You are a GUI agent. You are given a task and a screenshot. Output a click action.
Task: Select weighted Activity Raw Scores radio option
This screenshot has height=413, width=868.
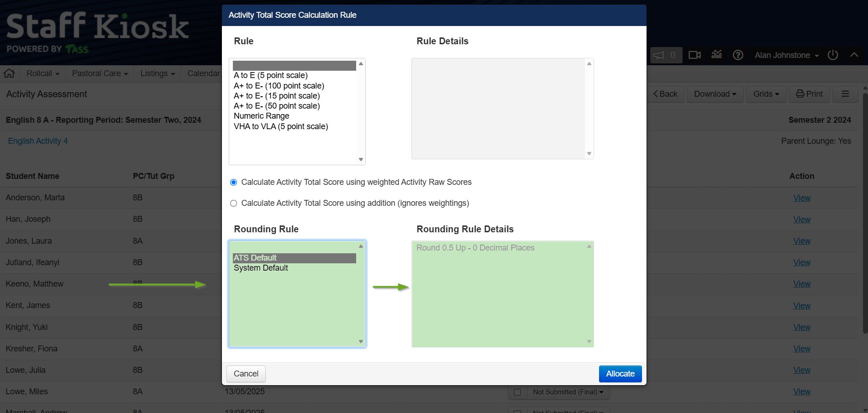[233, 183]
